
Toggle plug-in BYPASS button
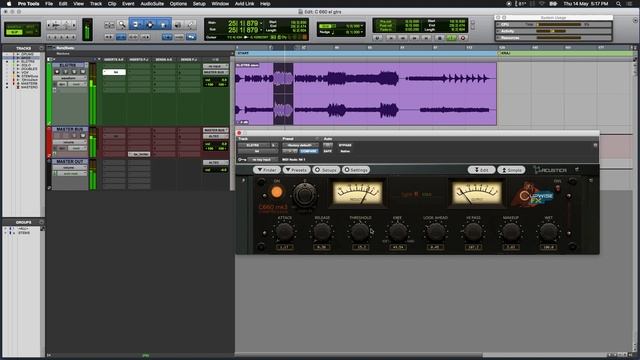(345, 145)
